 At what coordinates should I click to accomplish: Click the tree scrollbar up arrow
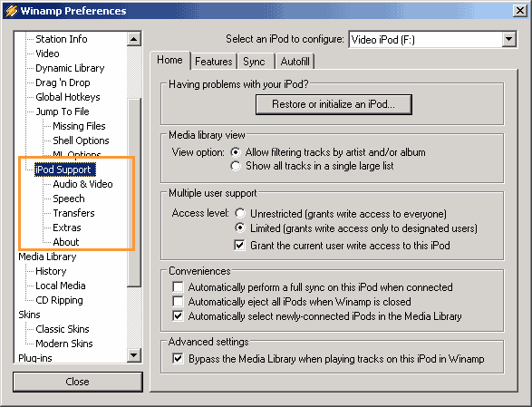pos(134,39)
